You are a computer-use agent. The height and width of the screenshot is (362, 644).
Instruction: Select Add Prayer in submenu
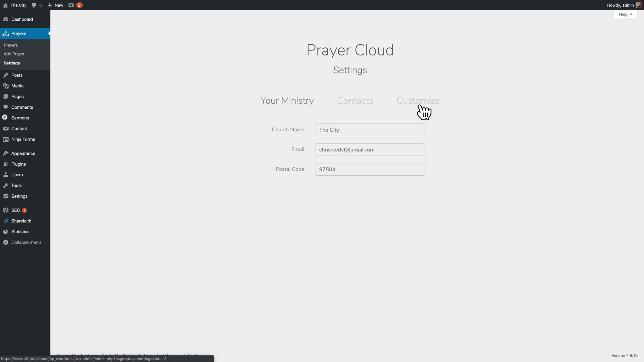tap(14, 54)
